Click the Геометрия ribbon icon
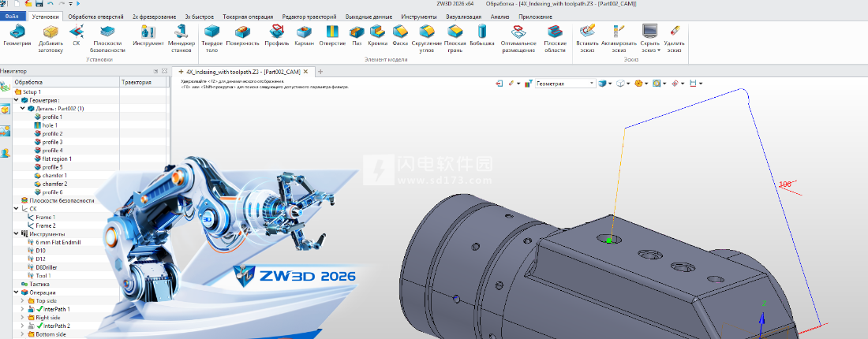This screenshot has height=339, width=868. (17, 34)
